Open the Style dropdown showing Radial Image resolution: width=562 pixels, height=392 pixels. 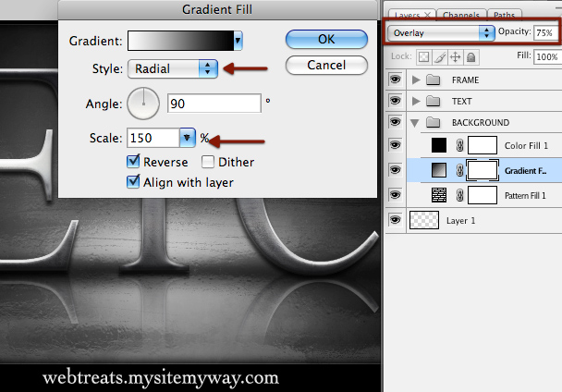(x=173, y=68)
